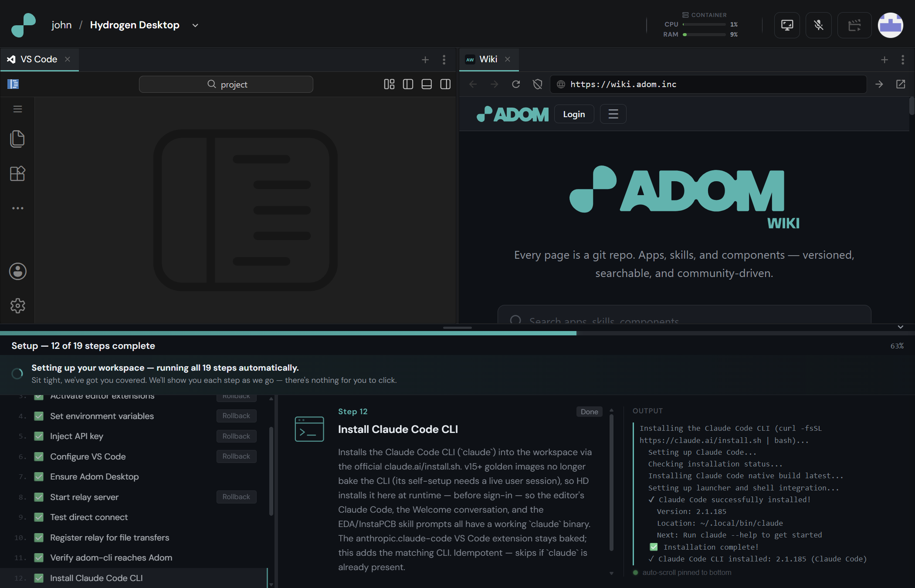The height and width of the screenshot is (588, 915).
Task: Click the auto-scroll pinned to bottom indicator
Action: [x=682, y=572]
